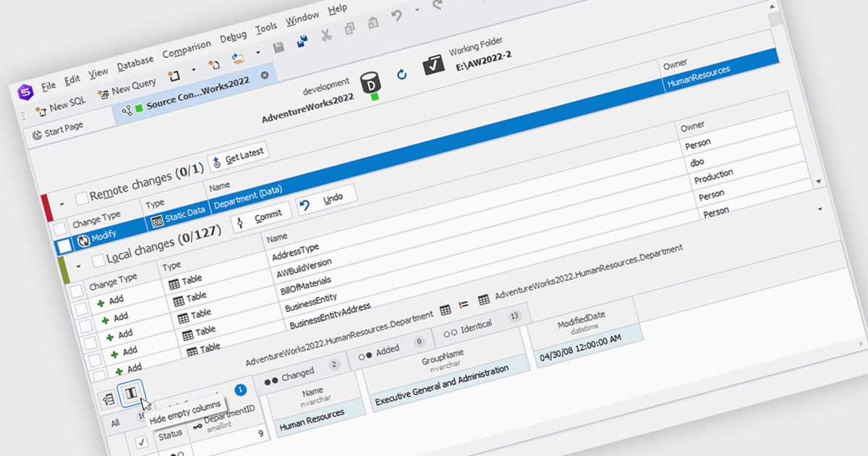Click the blue badge showing 1

click(241, 391)
